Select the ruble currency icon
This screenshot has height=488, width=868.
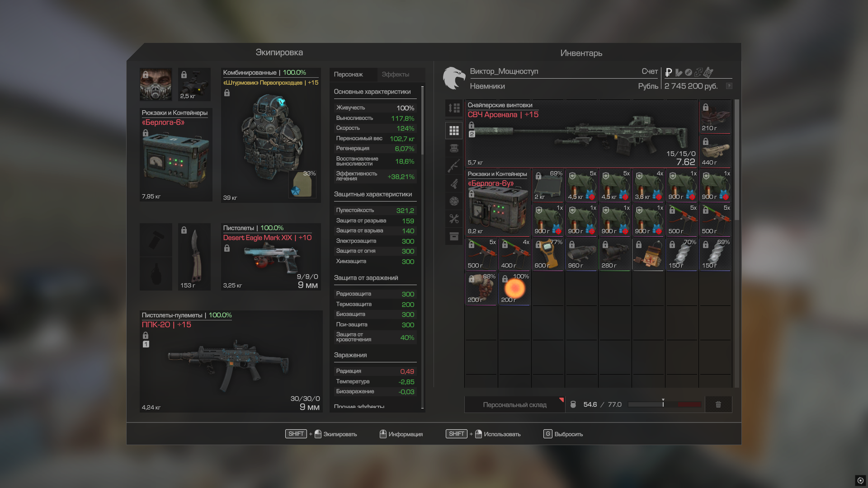[x=668, y=72]
